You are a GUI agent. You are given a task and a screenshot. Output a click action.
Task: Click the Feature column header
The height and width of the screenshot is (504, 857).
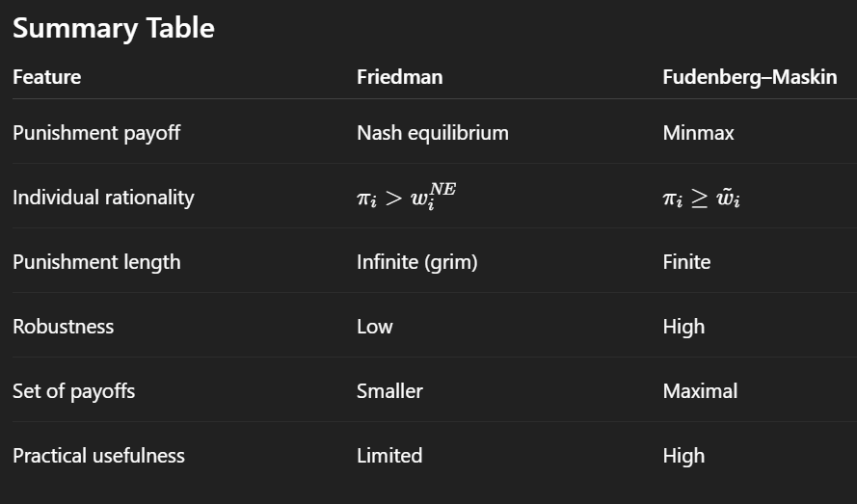46,77
